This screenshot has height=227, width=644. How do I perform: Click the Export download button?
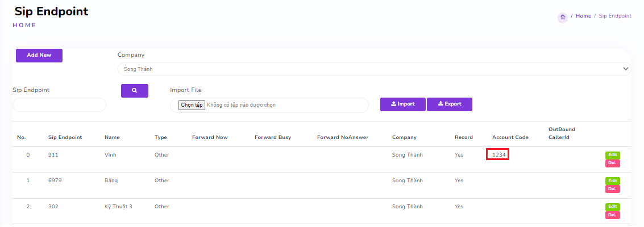449,104
